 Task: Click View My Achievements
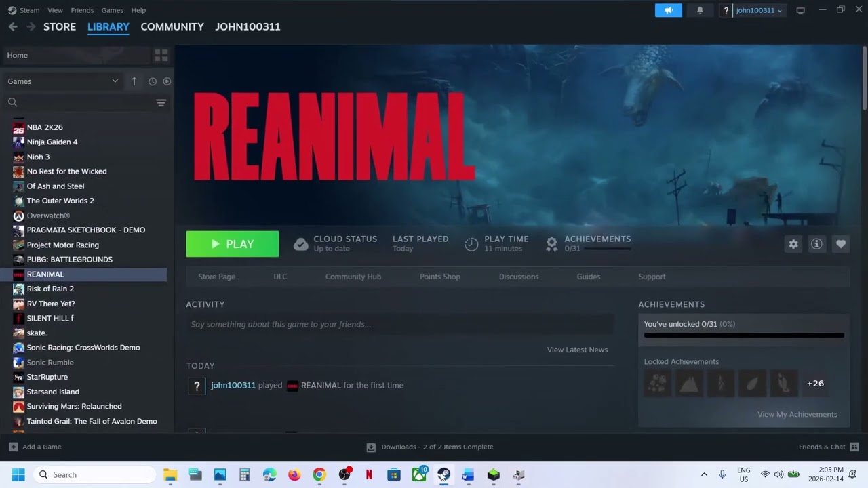coord(797,414)
